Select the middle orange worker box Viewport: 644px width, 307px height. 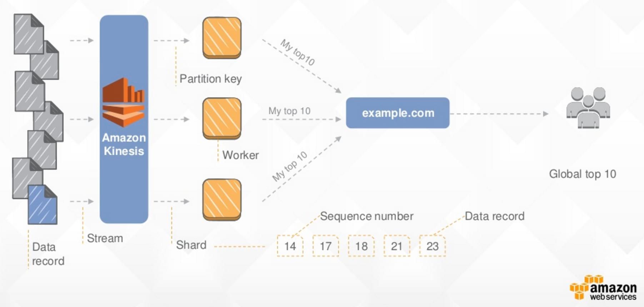222,118
